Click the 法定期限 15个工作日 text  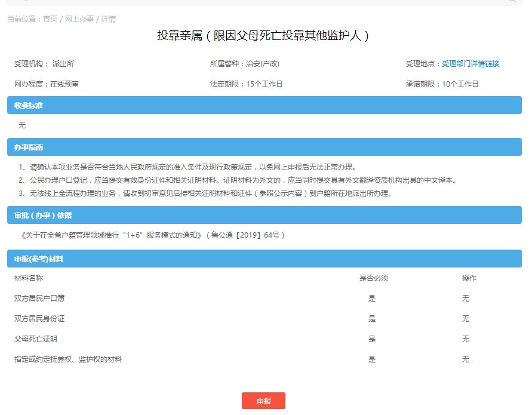[x=246, y=84]
